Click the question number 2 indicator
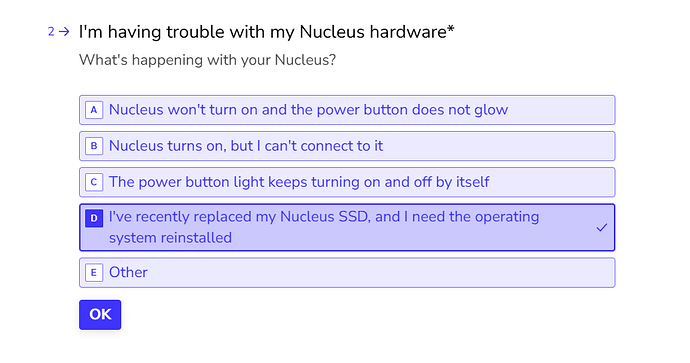The height and width of the screenshot is (363, 690). coord(51,32)
